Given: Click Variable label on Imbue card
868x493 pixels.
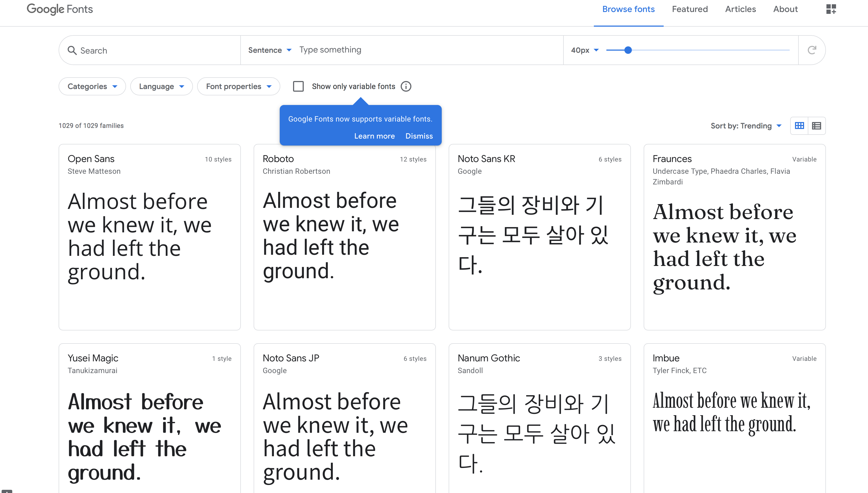Looking at the screenshot, I should pos(804,359).
